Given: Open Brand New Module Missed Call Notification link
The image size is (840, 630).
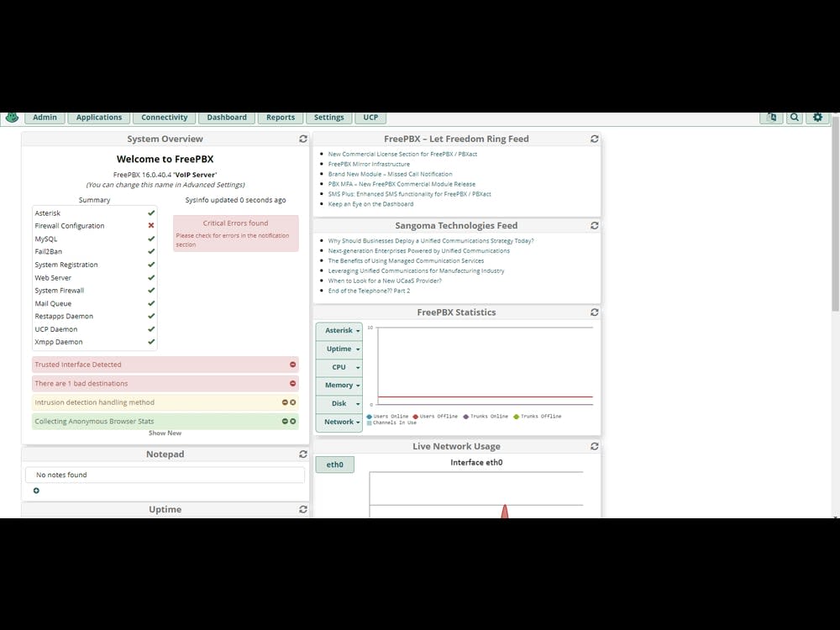Looking at the screenshot, I should tap(390, 174).
